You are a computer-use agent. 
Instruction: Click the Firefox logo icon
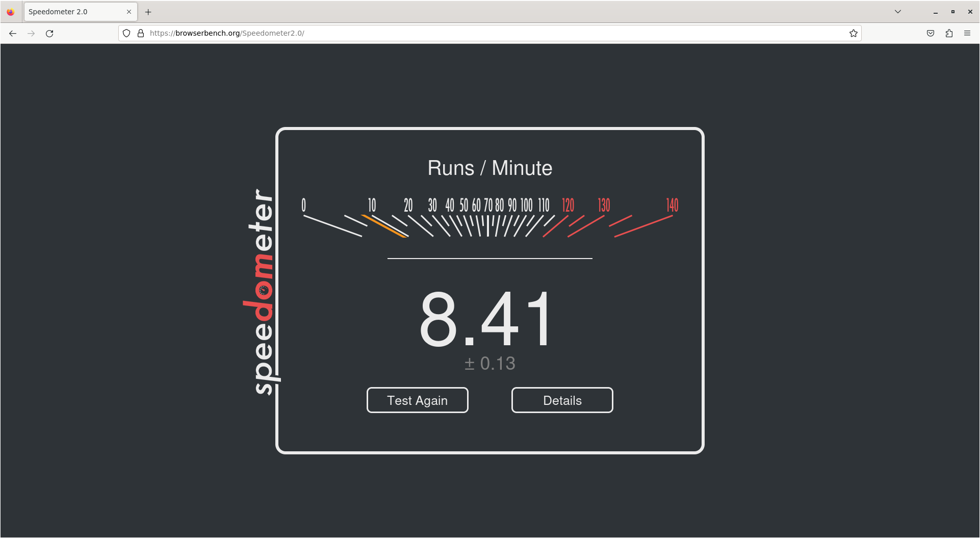[x=11, y=12]
